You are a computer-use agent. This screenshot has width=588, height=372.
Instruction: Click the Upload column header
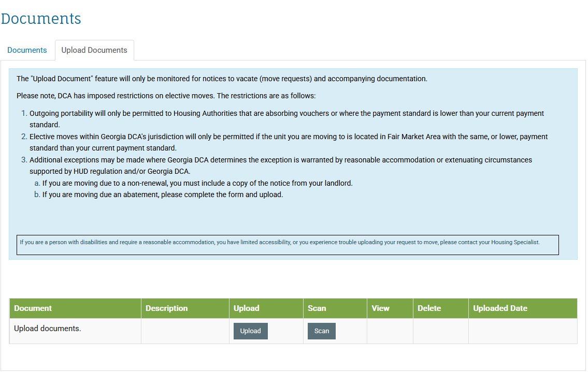[246, 308]
